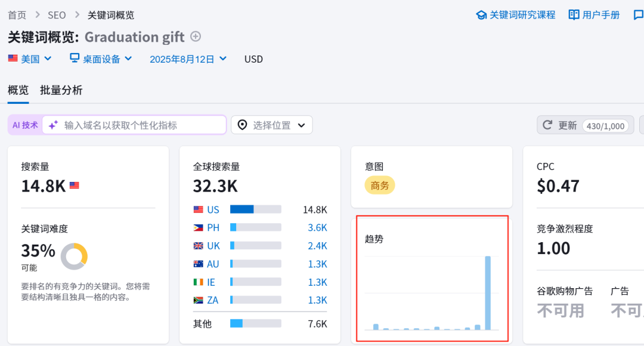The width and height of the screenshot is (644, 346).
Task: Click ZA country link
Action: pyautogui.click(x=213, y=301)
